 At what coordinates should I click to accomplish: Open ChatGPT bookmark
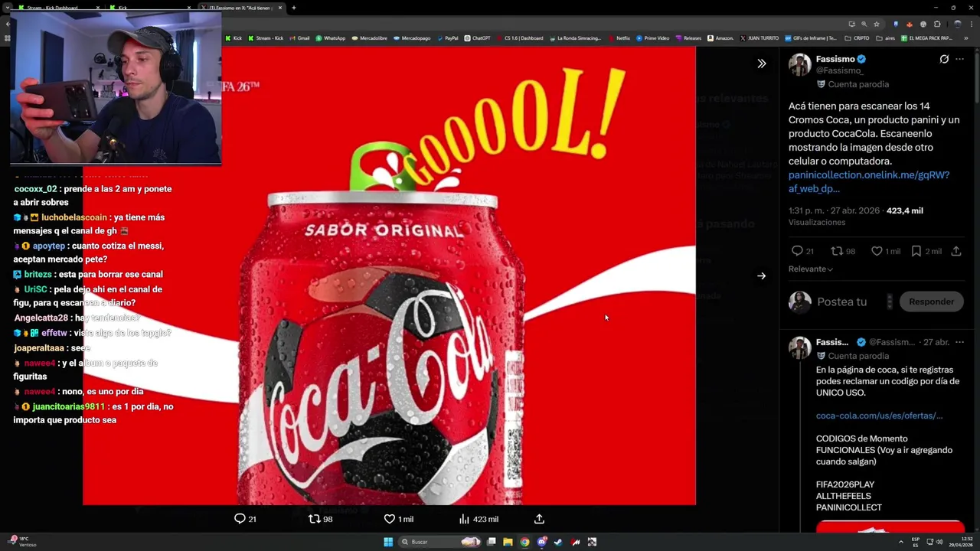tap(477, 37)
